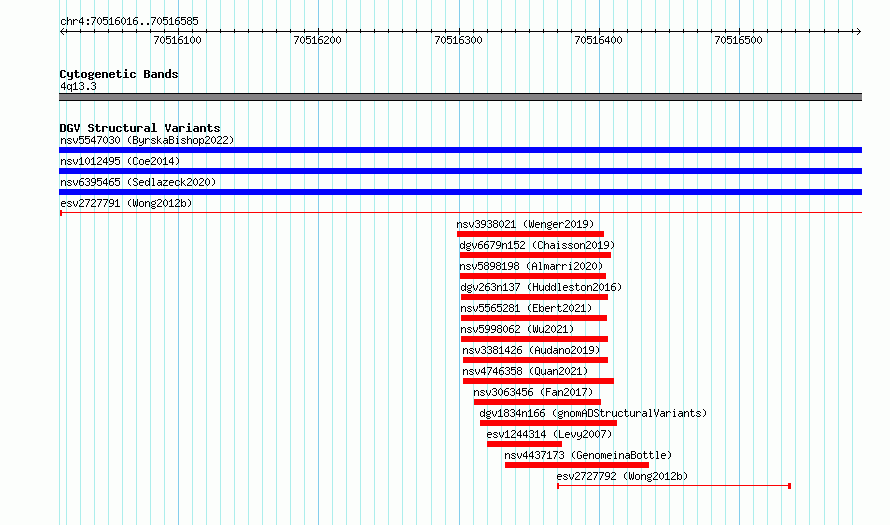
Task: Click the gray 4q13.3 cytogenetic band bar
Action: pos(460,97)
